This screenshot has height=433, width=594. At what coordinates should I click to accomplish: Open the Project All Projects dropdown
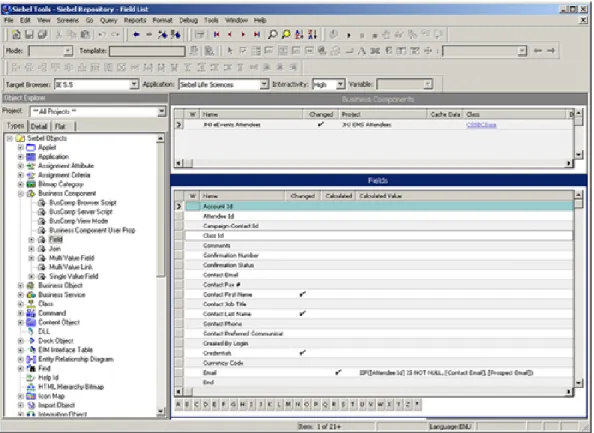[x=161, y=111]
